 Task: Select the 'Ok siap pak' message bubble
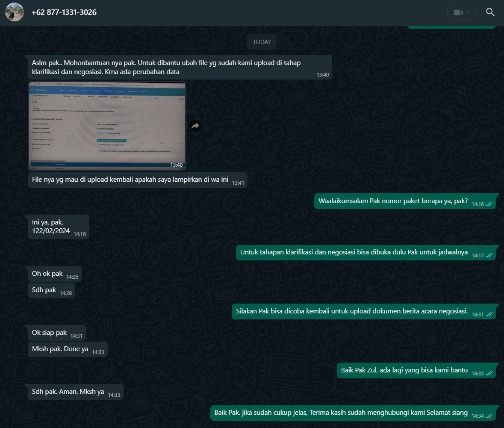point(57,333)
